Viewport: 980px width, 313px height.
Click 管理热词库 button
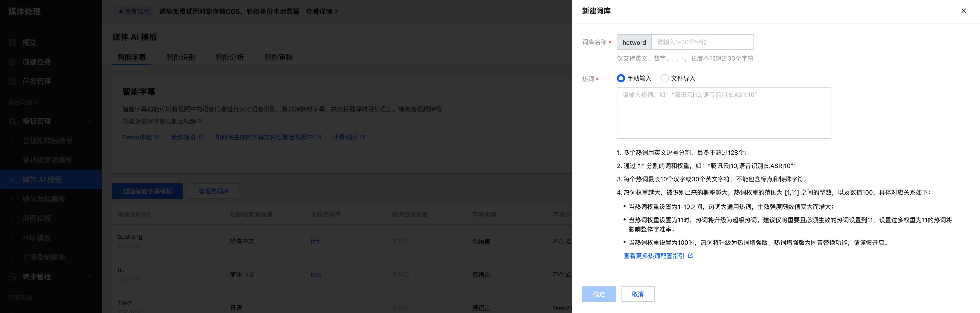[x=214, y=191]
